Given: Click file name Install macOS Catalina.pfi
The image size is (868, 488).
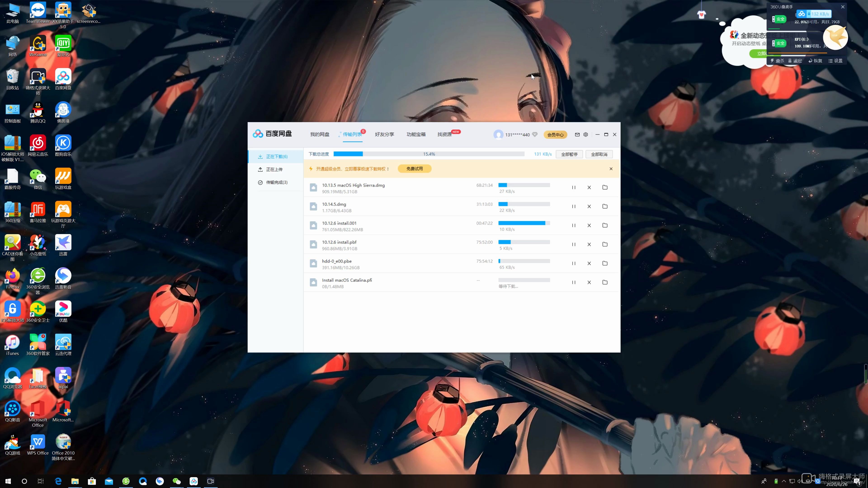Looking at the screenshot, I should tap(347, 280).
